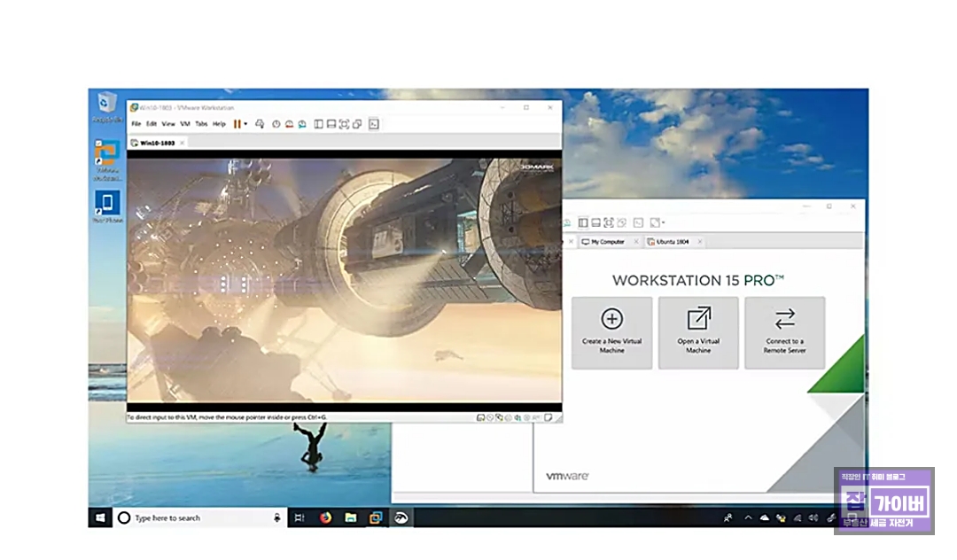Close the My Computer tab
The height and width of the screenshot is (560, 957).
pos(636,242)
